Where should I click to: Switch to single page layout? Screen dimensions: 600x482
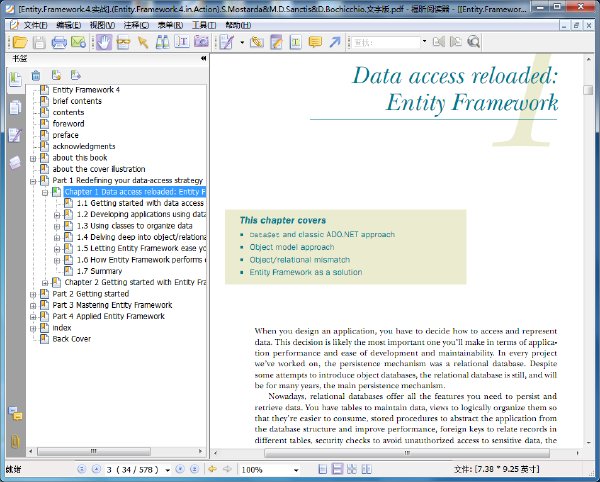[323, 469]
